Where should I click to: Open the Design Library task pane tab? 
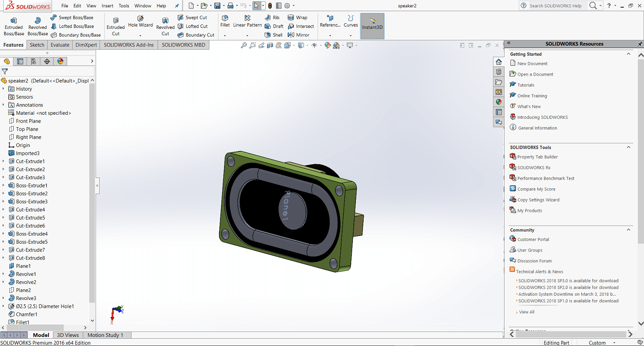pyautogui.click(x=498, y=72)
